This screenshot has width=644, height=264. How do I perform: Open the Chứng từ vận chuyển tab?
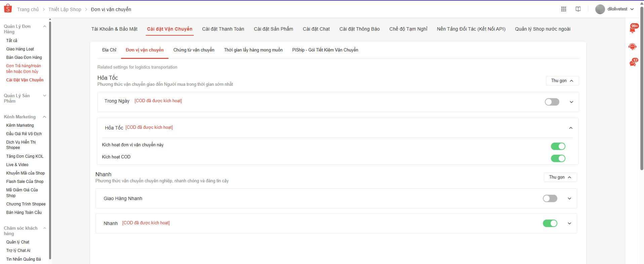(194, 50)
